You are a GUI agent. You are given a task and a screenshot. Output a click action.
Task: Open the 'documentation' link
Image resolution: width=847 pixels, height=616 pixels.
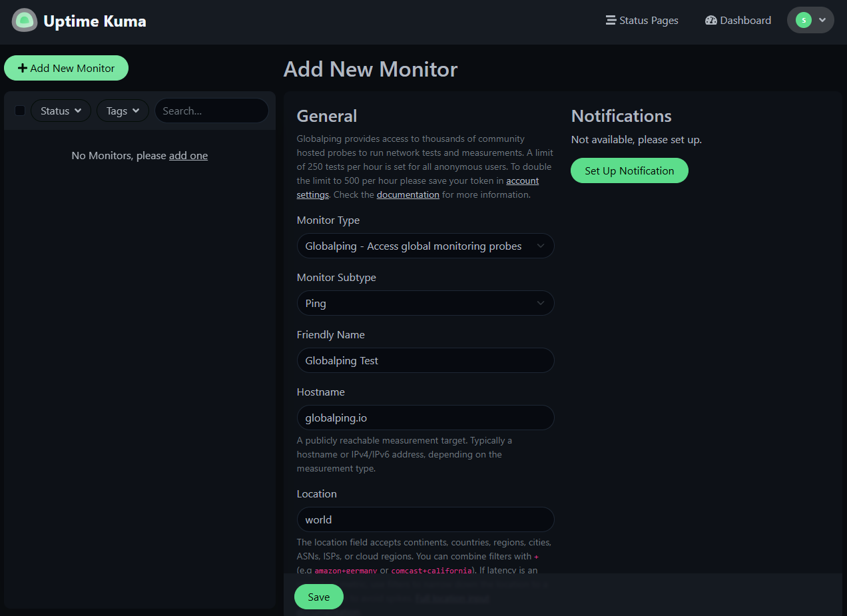[408, 194]
